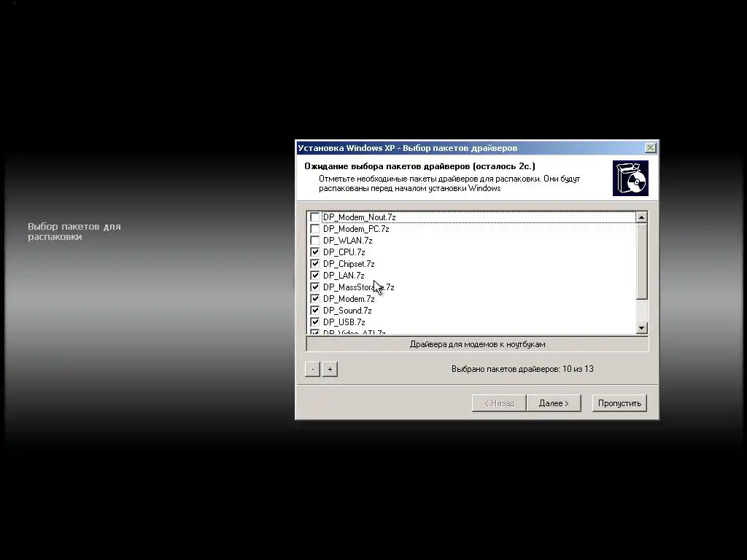Click the plus button to select all packs

(x=330, y=369)
